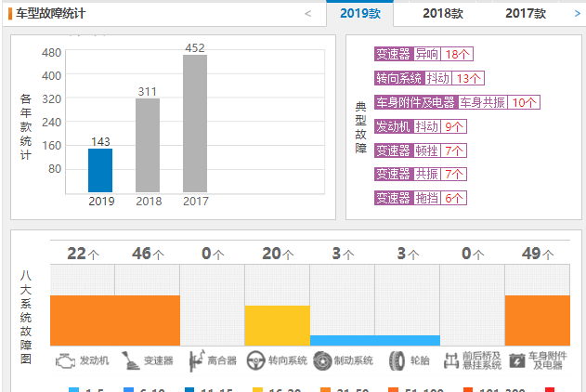Click the 制动系统 brake disc icon
586x392 pixels.
click(322, 360)
